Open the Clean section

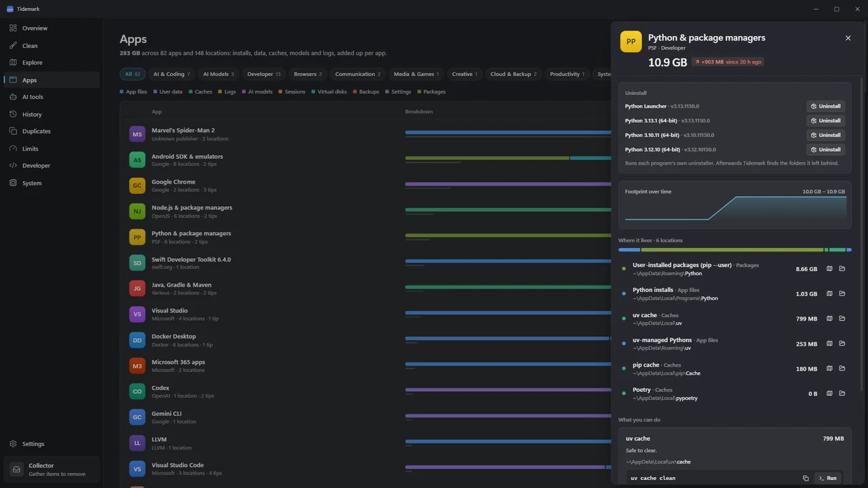52,45
